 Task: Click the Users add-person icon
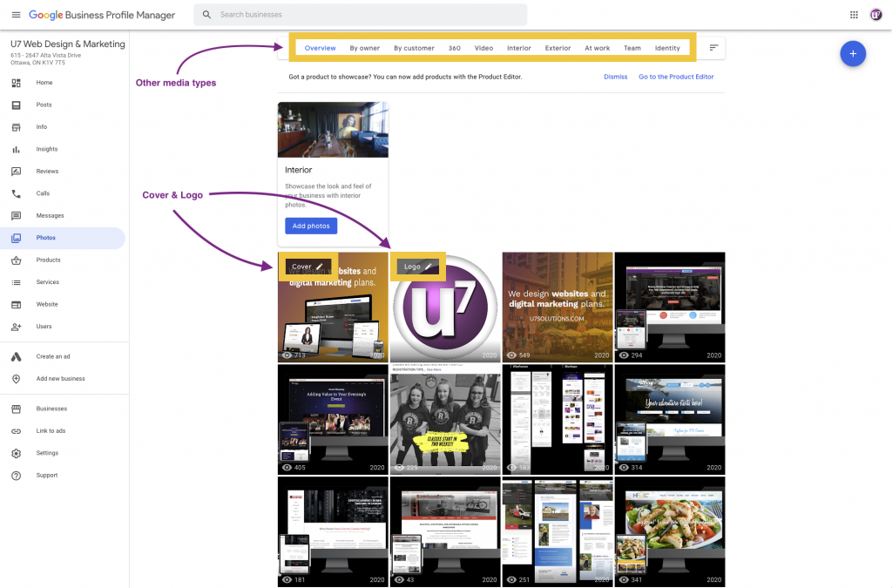[16, 327]
